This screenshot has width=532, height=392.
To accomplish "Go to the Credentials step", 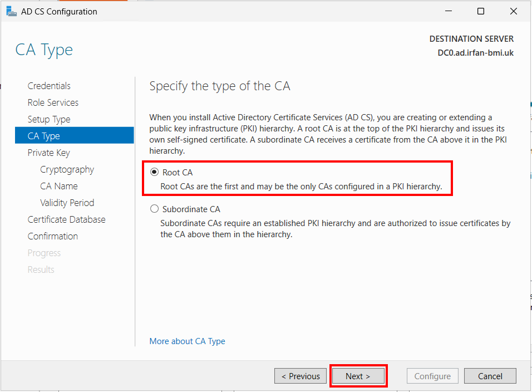I will click(49, 86).
